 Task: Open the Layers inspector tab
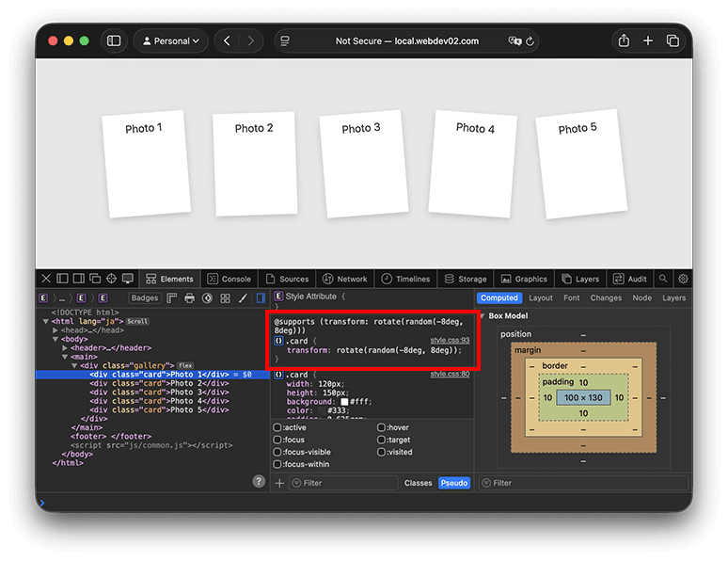pos(580,279)
